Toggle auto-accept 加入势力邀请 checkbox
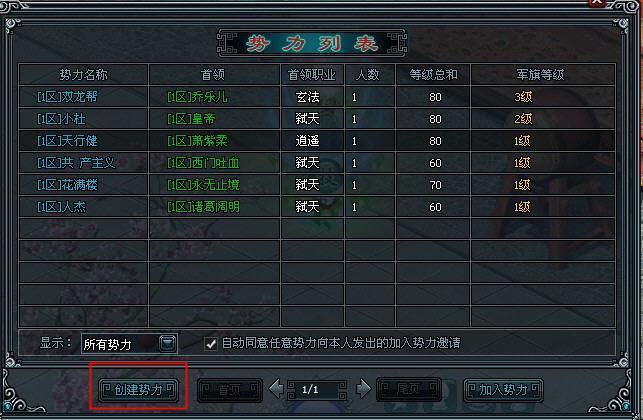Viewport: 643px width, 420px height. coord(211,343)
